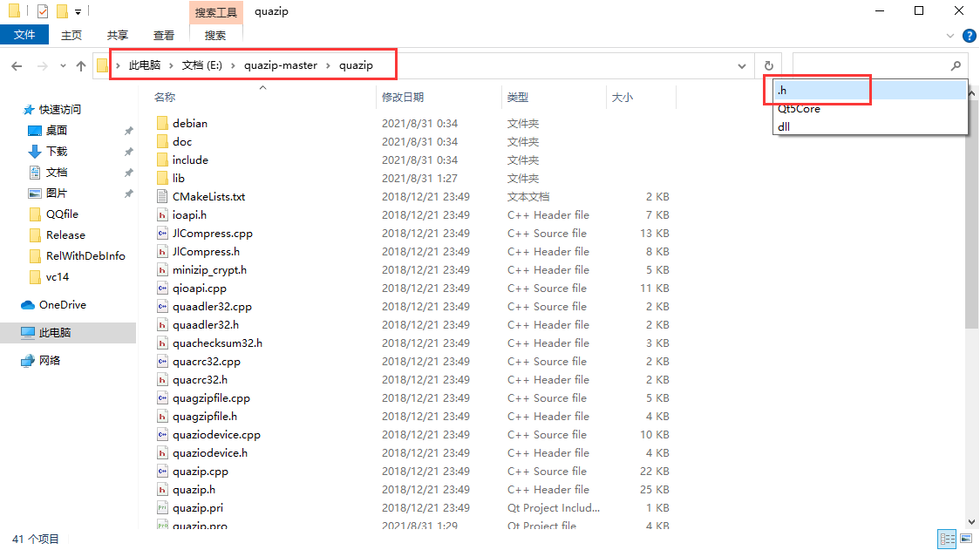Select the quachecksum32.h file icon
Screen dimensions: 980x550
coord(162,343)
